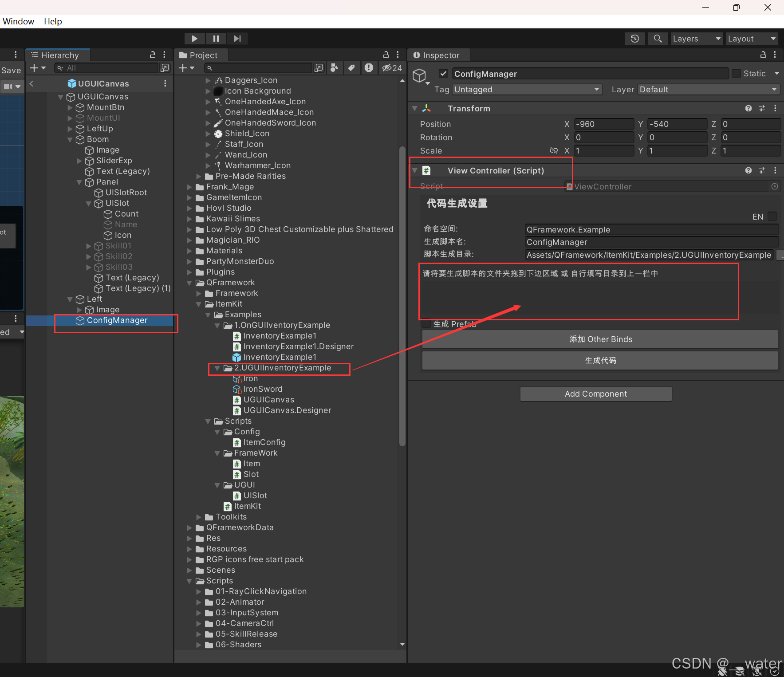Toggle the Scale constrain proportions link icon

(x=553, y=150)
